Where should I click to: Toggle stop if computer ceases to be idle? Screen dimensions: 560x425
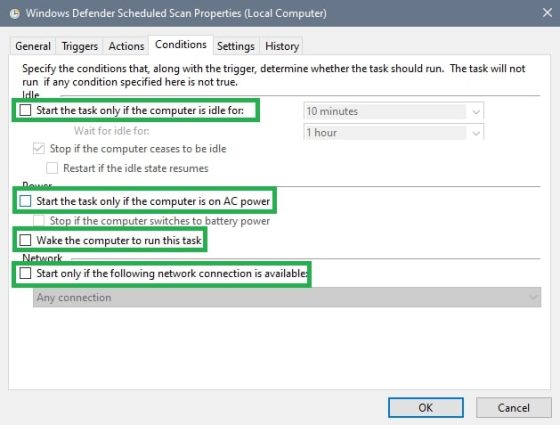pyautogui.click(x=39, y=149)
